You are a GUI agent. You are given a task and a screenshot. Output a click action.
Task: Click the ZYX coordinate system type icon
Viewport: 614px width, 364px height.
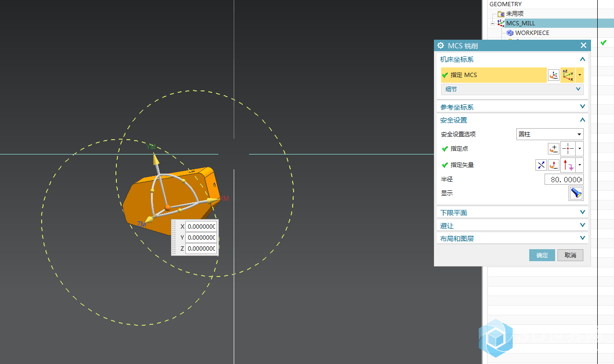coord(568,75)
